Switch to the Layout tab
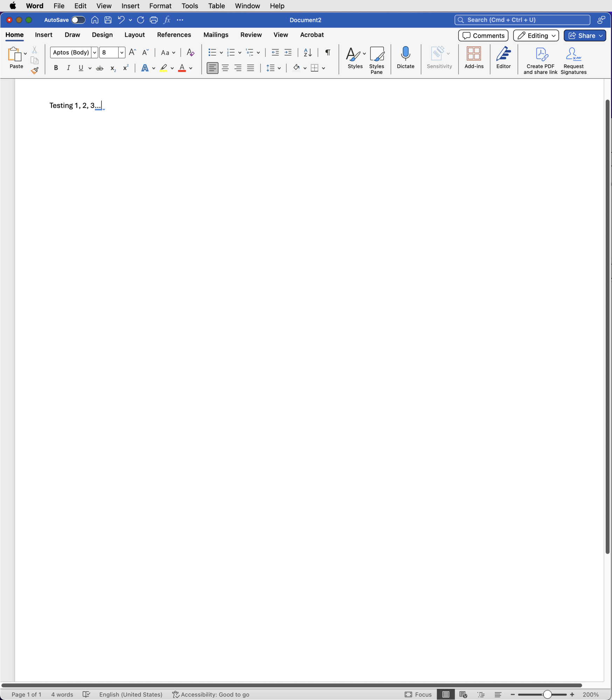Viewport: 612px width, 700px height. [x=134, y=35]
